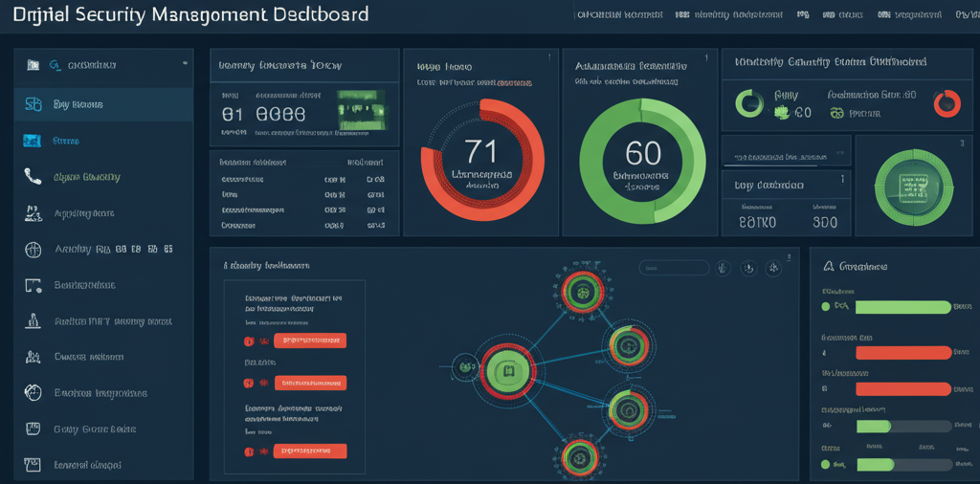Toggle the green dot beside the first green bar
This screenshot has width=980, height=484.
pos(827,307)
